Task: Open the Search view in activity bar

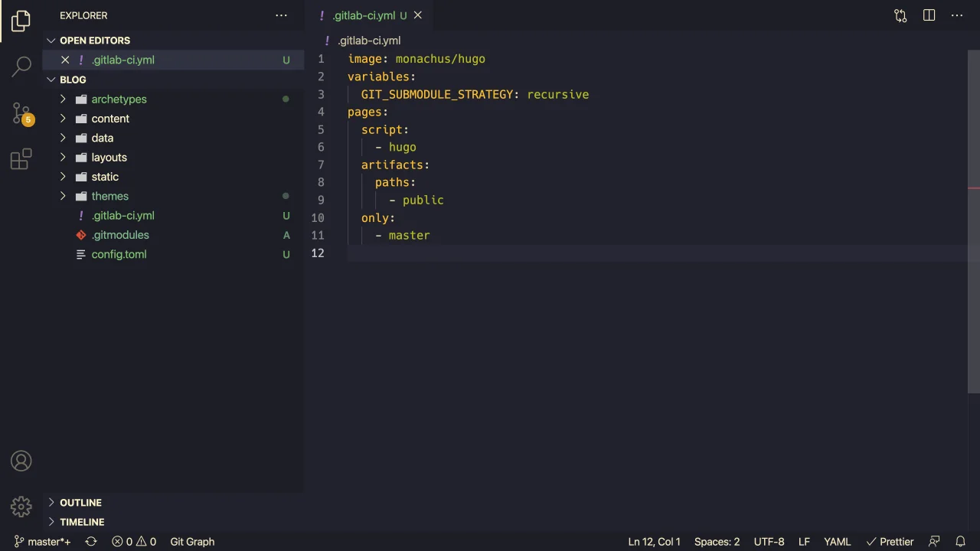Action: pyautogui.click(x=21, y=67)
